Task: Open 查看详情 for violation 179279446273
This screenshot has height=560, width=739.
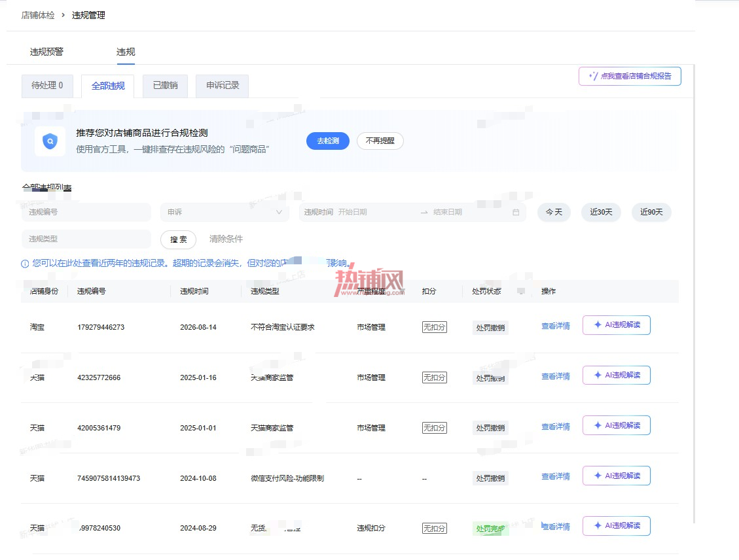Action: (x=555, y=326)
